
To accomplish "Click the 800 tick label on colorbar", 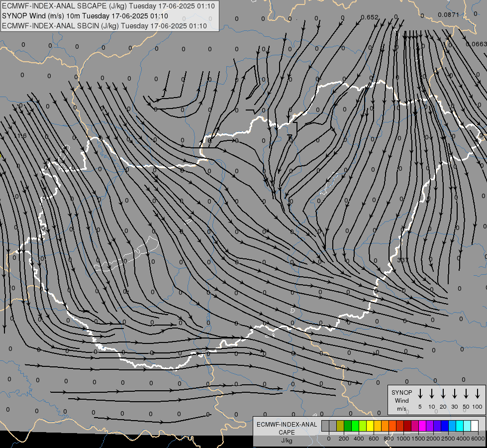I will coord(389,439).
